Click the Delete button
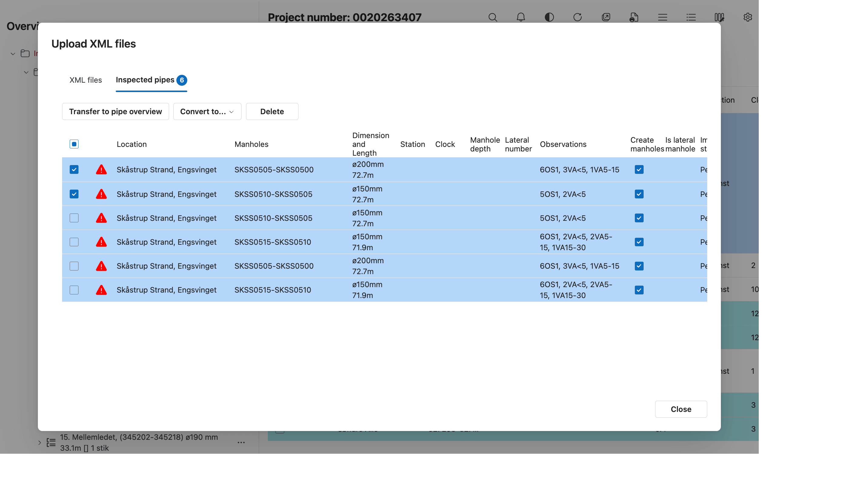This screenshot has height=504, width=843. [x=272, y=111]
